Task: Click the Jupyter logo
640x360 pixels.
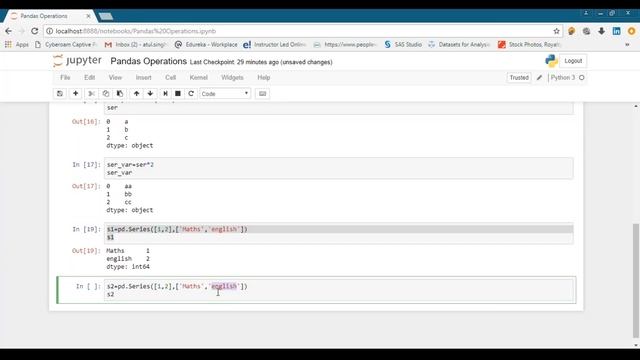Action: (78, 61)
